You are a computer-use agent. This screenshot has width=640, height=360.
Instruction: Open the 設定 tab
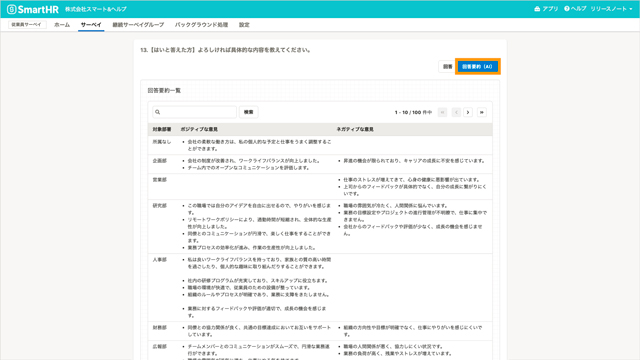click(244, 25)
